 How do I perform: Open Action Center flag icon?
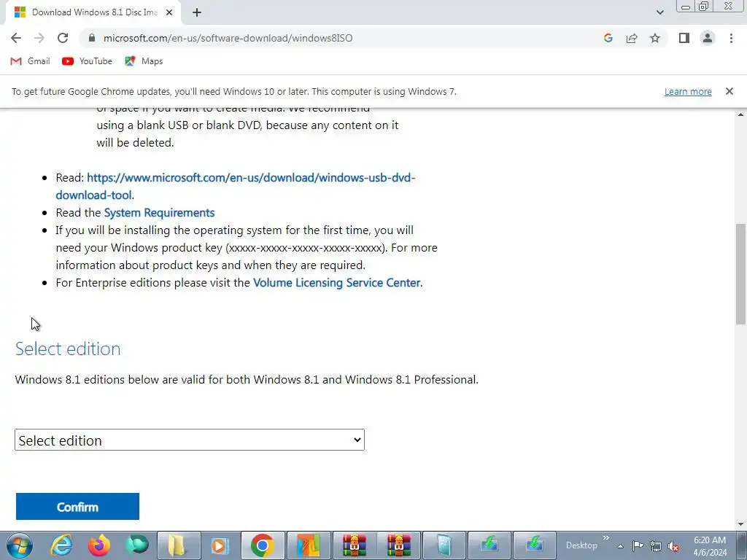click(638, 546)
